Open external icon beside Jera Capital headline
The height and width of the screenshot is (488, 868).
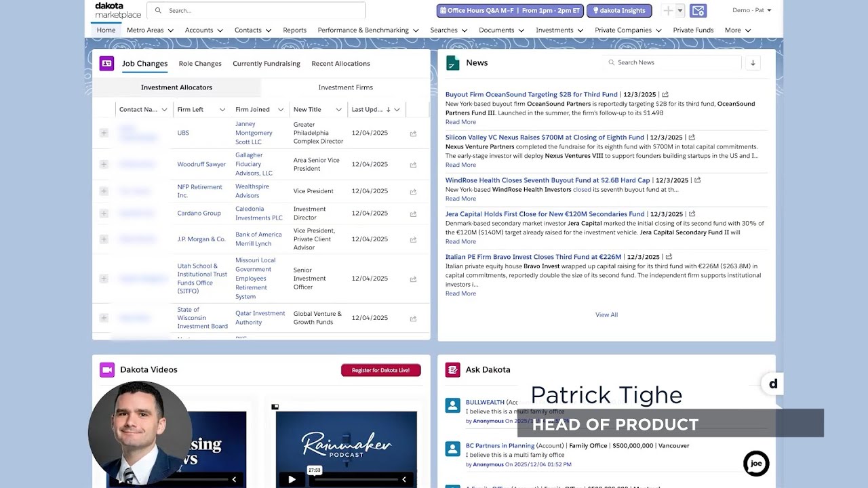[x=692, y=213]
